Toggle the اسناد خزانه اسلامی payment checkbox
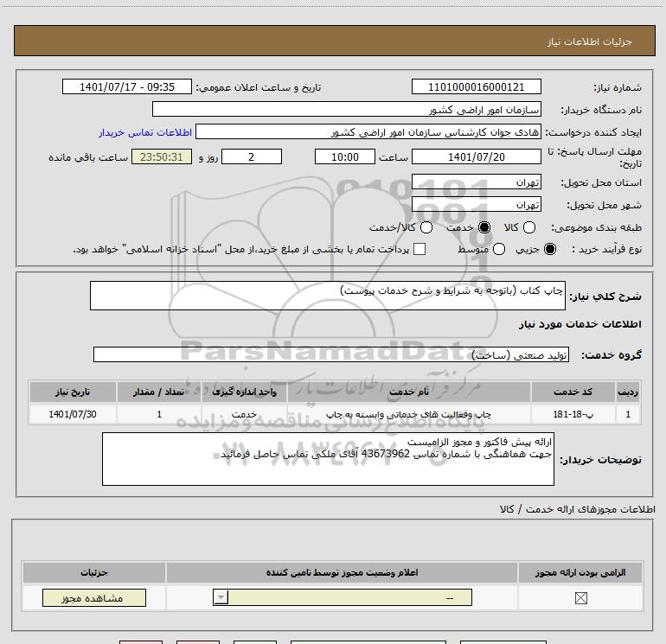The height and width of the screenshot is (644, 666). pos(419,249)
